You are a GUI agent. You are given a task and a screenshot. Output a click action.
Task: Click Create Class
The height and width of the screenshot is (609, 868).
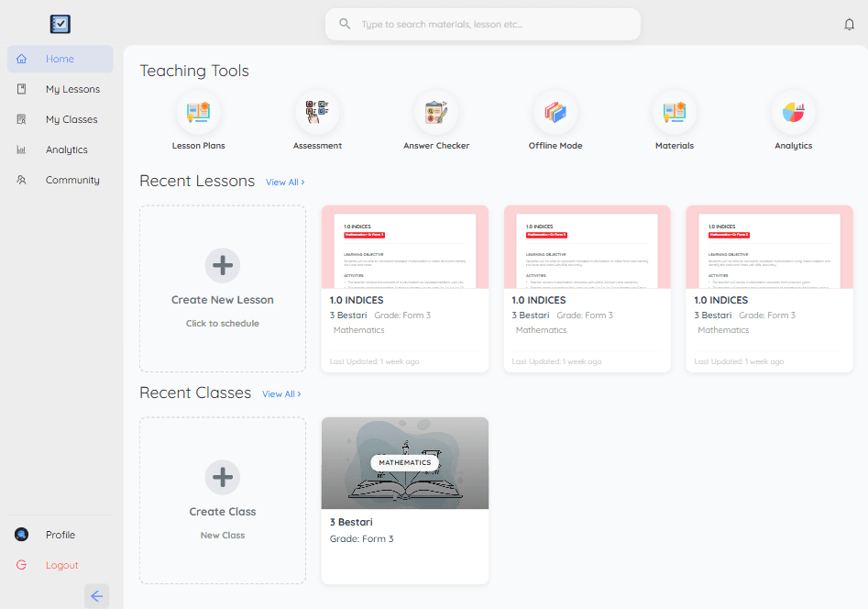tap(222, 500)
